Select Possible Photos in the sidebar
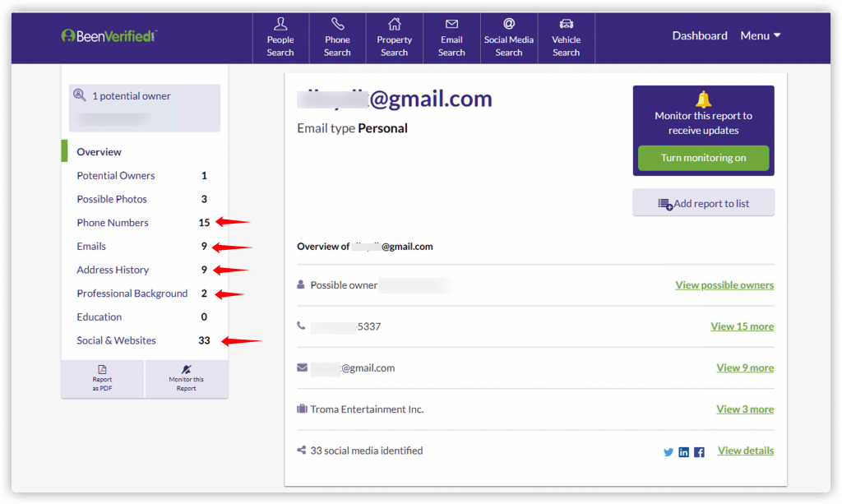This screenshot has width=842, height=504. pyautogui.click(x=112, y=199)
